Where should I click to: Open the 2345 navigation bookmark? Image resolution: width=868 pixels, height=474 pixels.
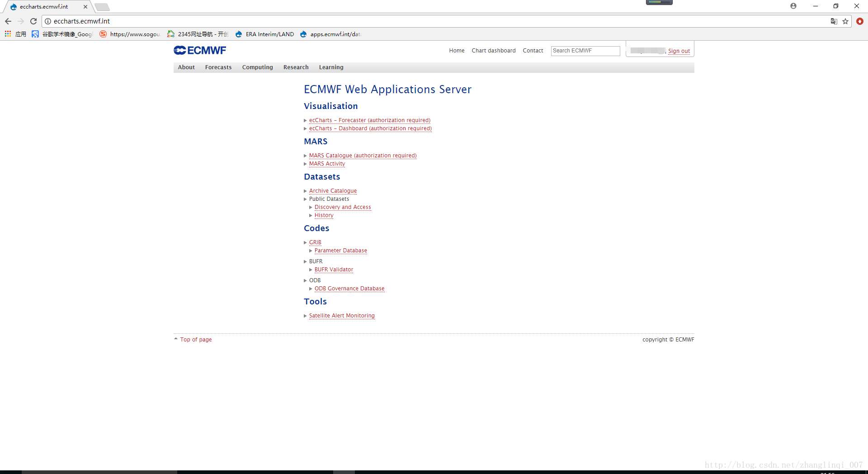pos(198,34)
